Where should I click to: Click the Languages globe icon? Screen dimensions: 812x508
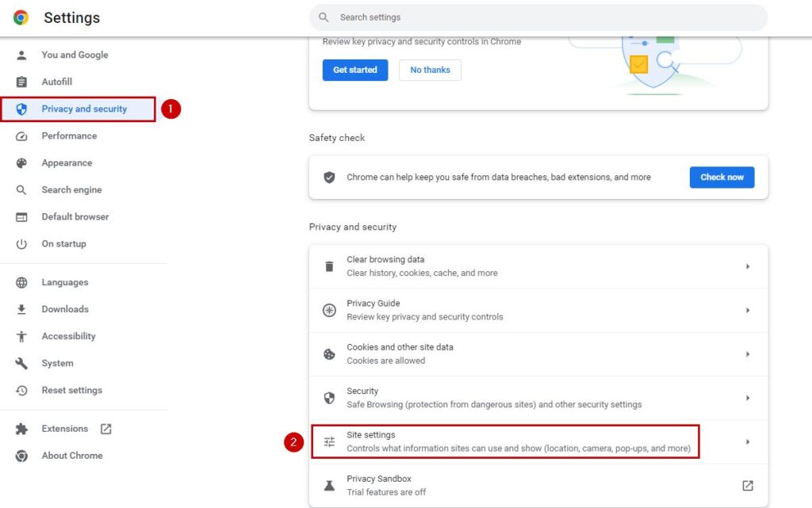coord(21,282)
